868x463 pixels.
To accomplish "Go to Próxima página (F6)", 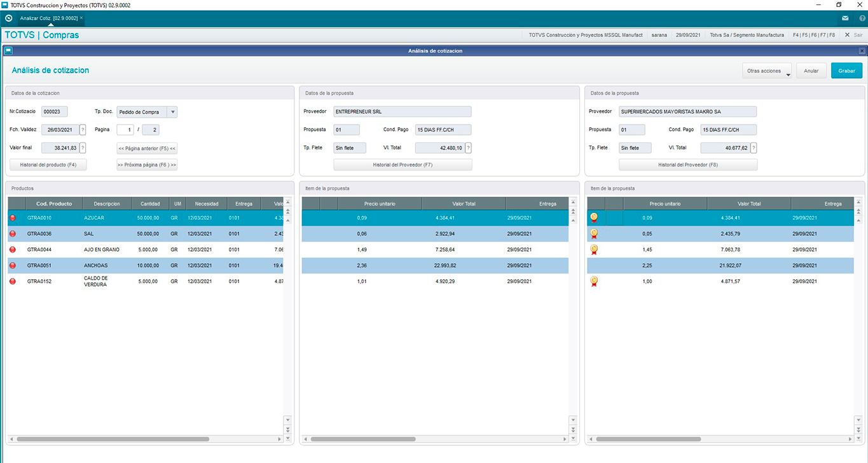I will click(x=147, y=165).
